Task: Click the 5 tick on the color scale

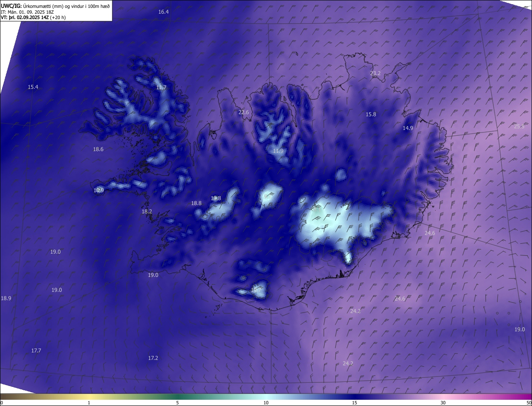Action: [x=177, y=403]
